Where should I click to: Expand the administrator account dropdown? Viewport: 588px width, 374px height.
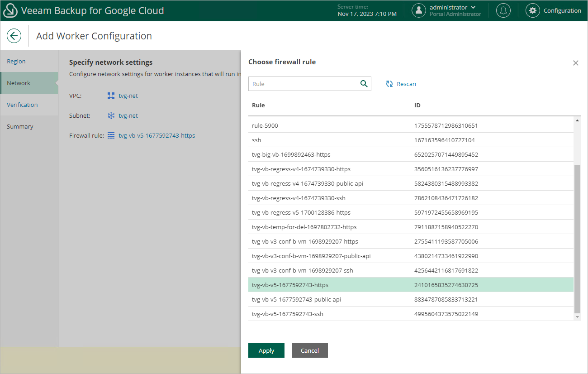click(473, 7)
